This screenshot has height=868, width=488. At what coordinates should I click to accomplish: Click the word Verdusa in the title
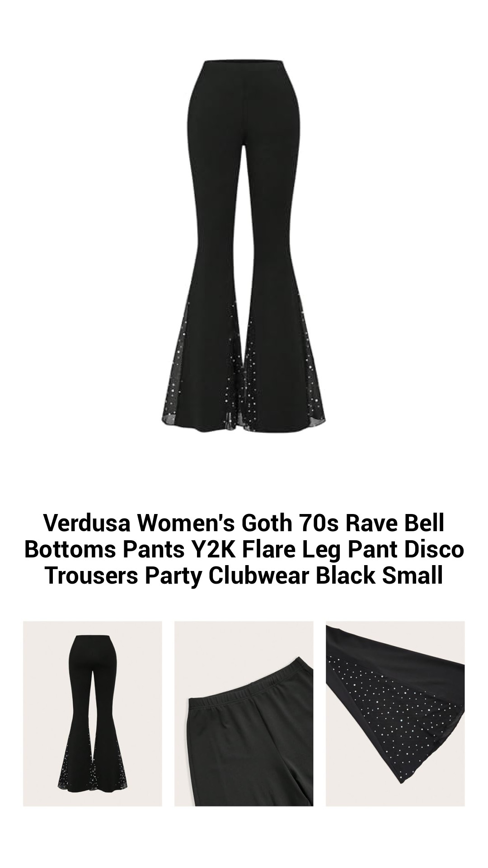click(88, 523)
